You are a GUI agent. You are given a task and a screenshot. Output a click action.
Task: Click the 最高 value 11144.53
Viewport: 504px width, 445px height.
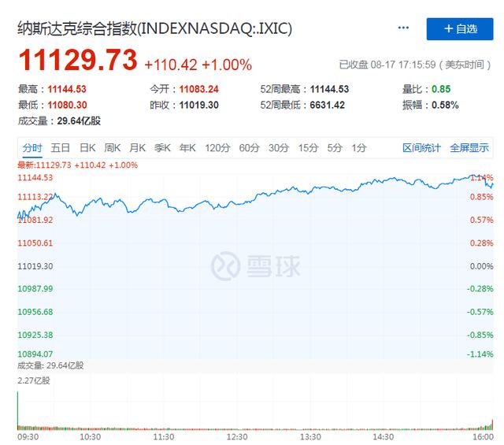pos(67,89)
